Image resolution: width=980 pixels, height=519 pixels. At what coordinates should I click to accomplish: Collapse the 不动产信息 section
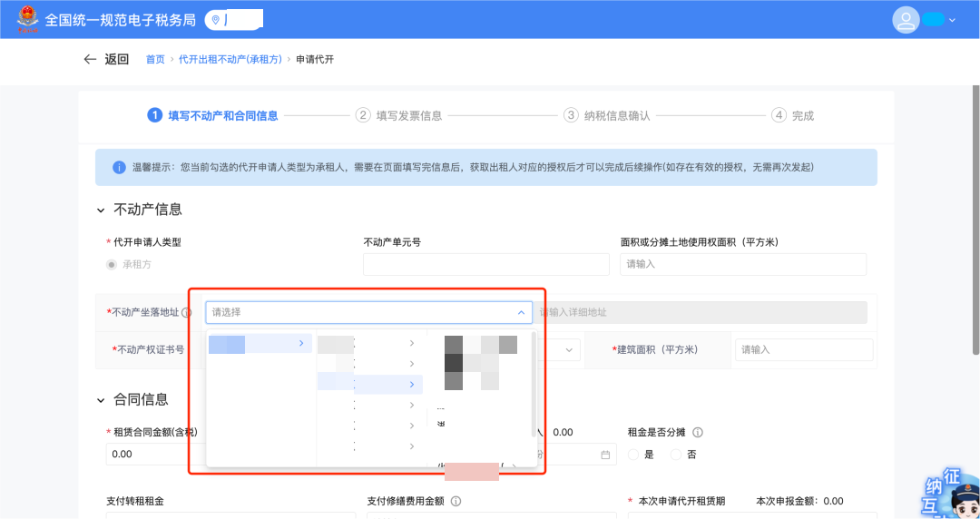[x=101, y=211]
